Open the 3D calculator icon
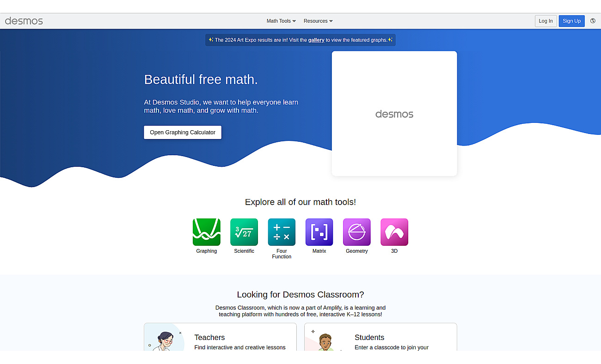 coord(394,232)
